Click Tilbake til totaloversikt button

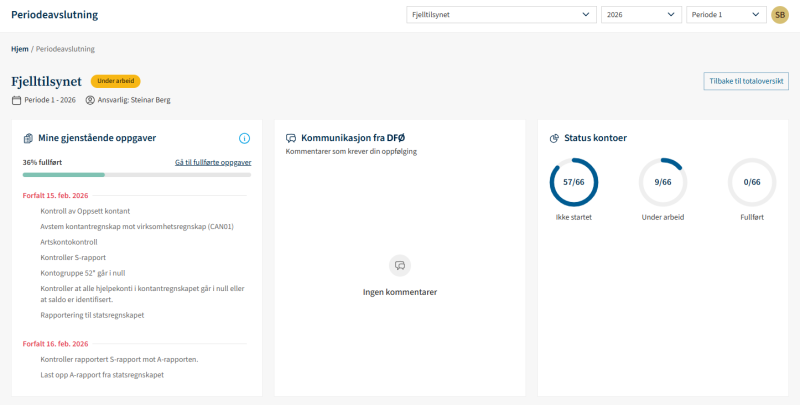point(746,81)
